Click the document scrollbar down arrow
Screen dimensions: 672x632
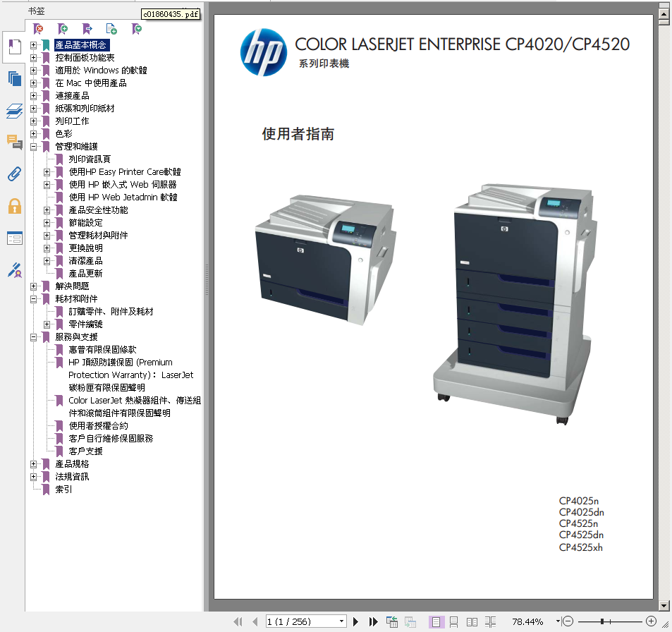coord(664,606)
